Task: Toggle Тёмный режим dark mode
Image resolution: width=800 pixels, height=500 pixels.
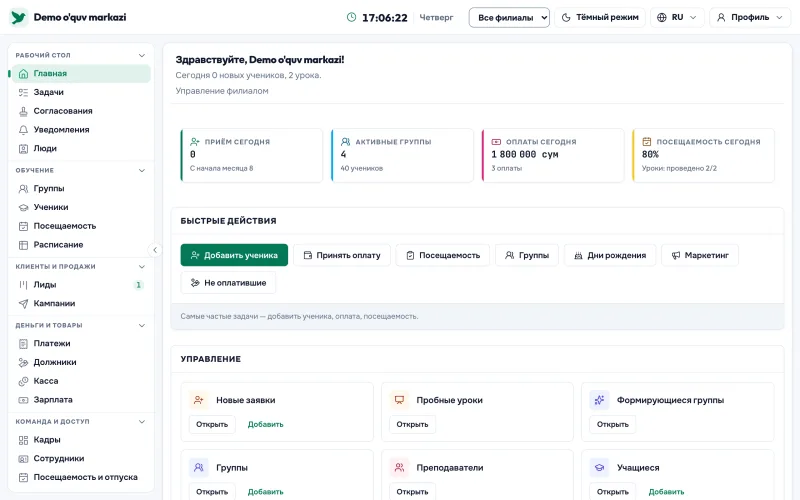Action: click(599, 17)
